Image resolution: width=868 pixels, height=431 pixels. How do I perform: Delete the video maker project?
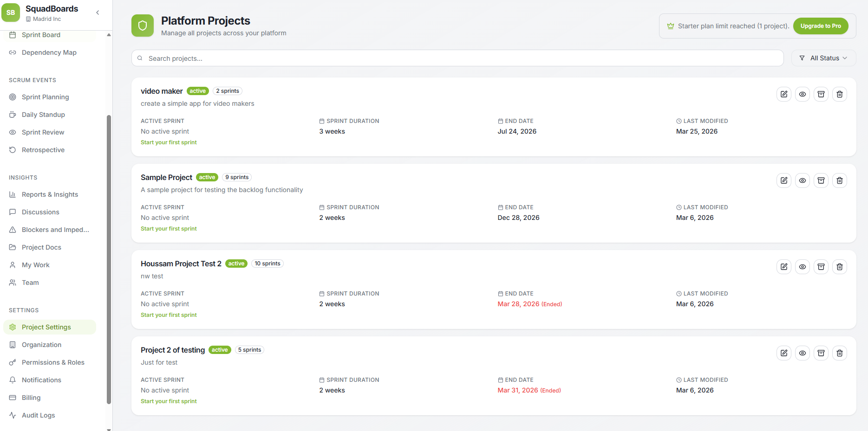pyautogui.click(x=840, y=94)
